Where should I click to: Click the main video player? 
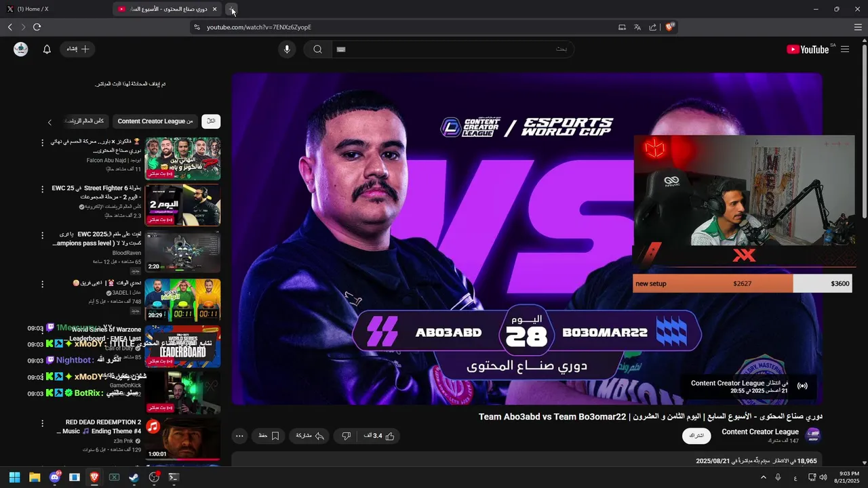(x=527, y=239)
